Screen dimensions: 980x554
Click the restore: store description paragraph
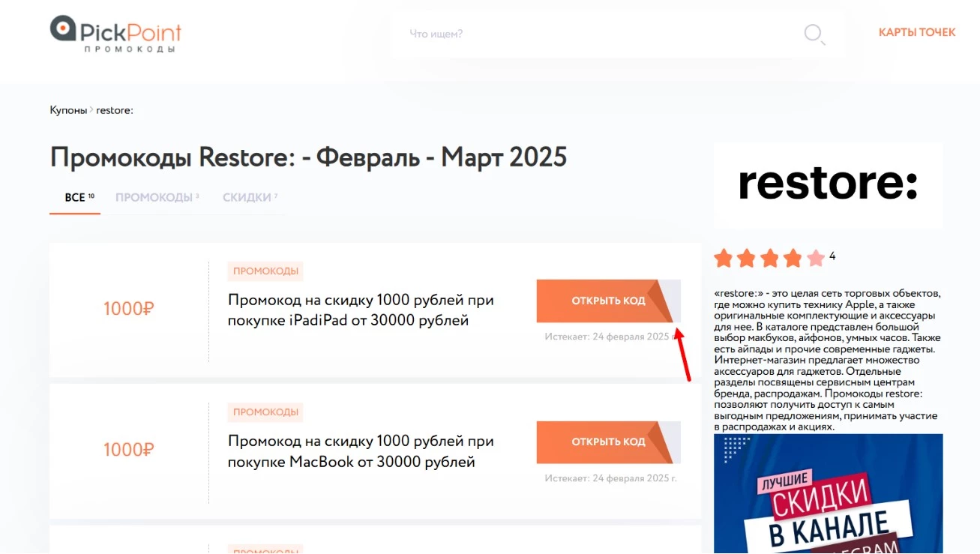[827, 360]
